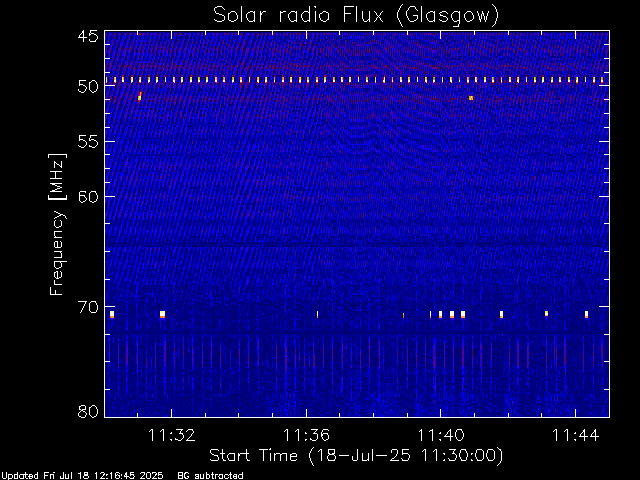Click the 11:44 time axis label
The height and width of the screenshot is (480, 640).
point(575,435)
